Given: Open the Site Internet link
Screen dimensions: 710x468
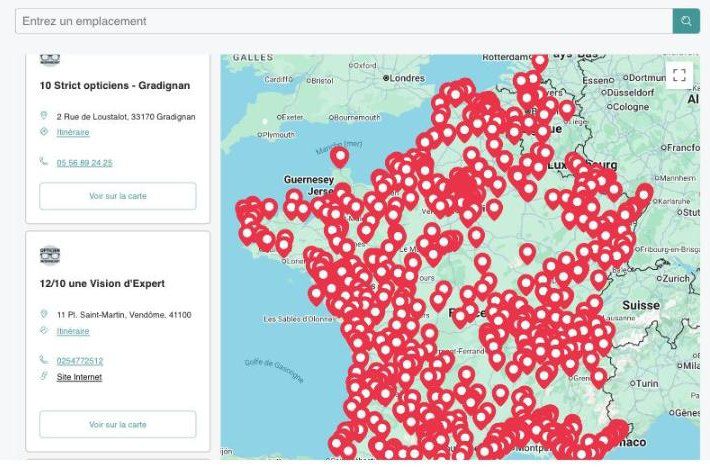Looking at the screenshot, I should tap(79, 377).
